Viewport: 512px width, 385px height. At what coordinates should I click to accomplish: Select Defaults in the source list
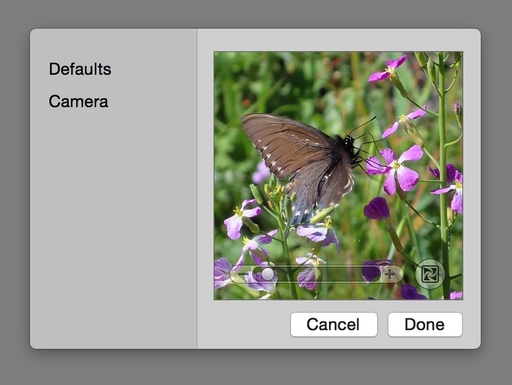(80, 69)
